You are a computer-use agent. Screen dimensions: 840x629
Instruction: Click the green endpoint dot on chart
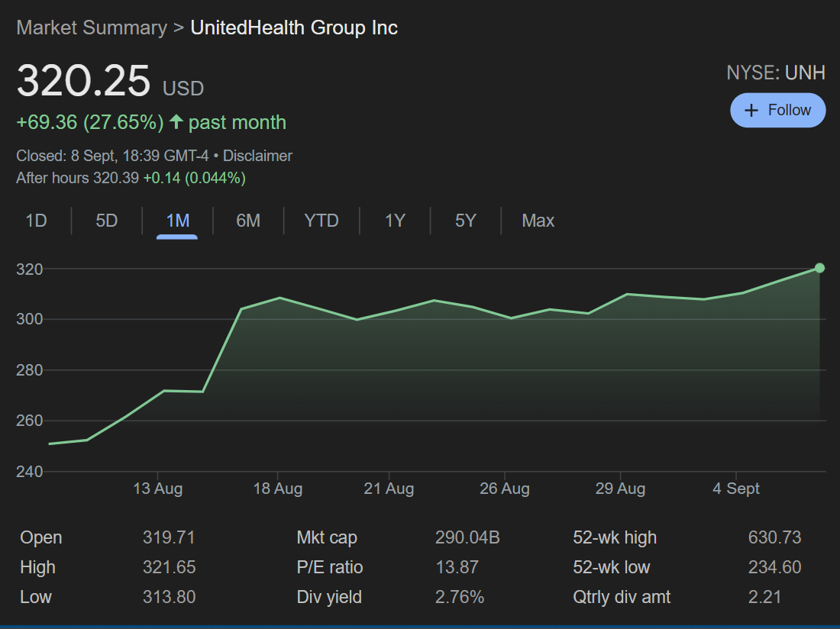point(819,268)
